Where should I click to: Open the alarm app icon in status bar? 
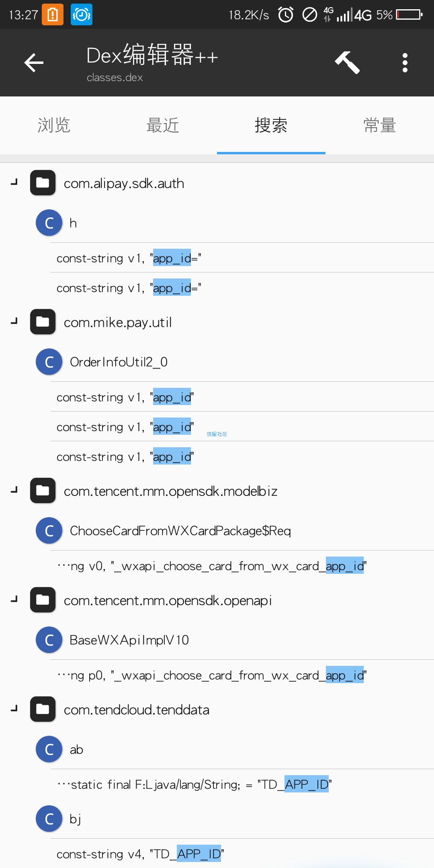click(x=82, y=14)
